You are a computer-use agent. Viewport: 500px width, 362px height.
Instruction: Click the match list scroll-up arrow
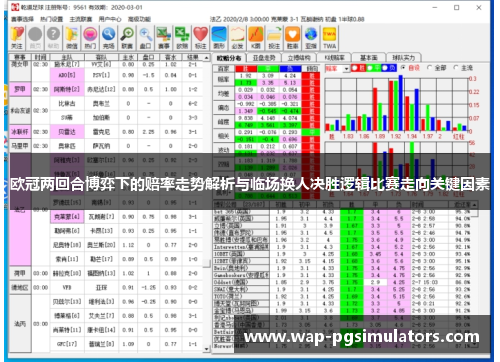click(206, 58)
